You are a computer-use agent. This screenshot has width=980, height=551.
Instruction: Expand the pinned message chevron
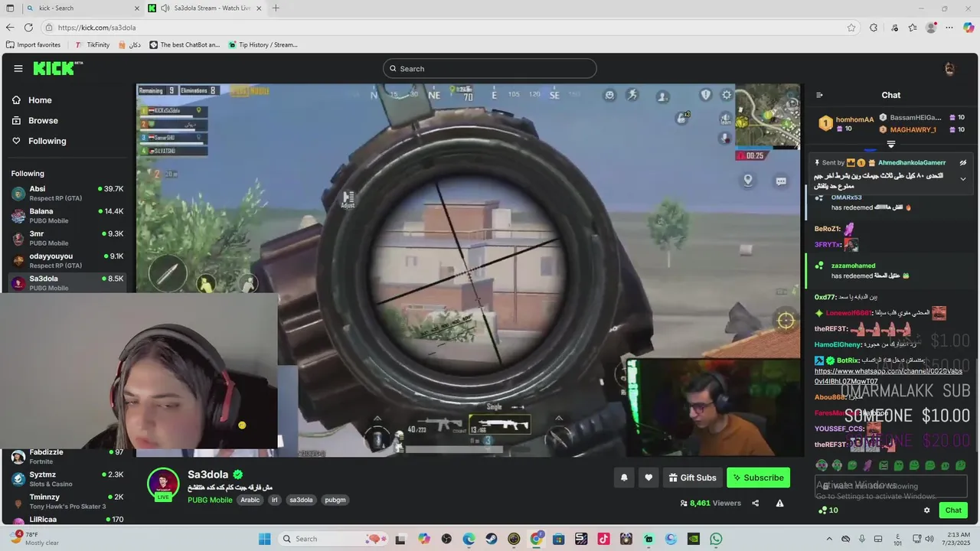(x=963, y=179)
